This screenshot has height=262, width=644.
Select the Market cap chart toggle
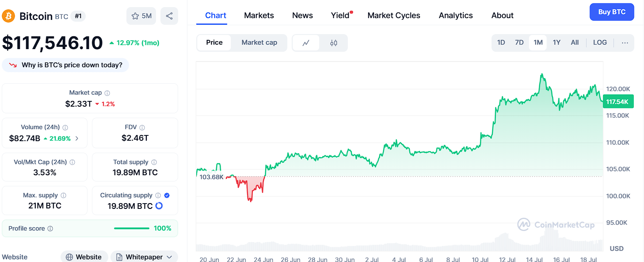259,43
